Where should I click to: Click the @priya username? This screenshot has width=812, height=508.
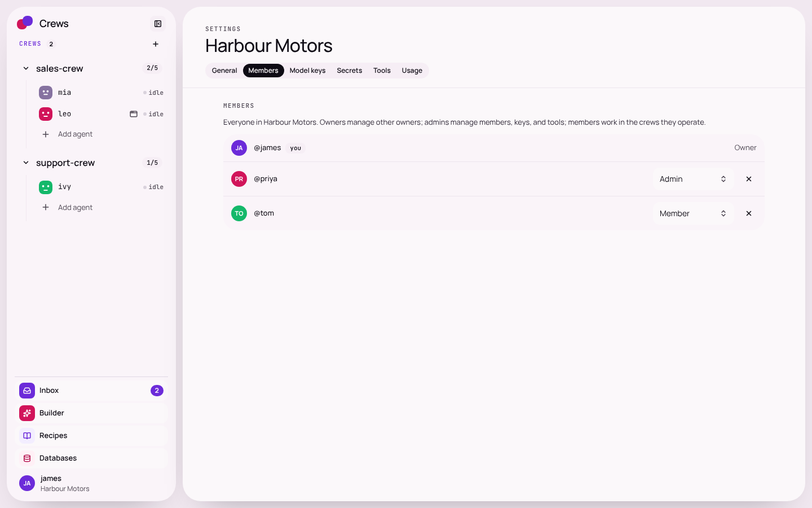266,179
